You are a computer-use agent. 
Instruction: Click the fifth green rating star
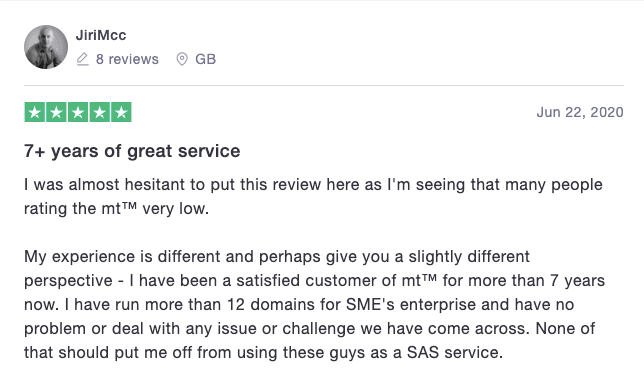(x=121, y=112)
